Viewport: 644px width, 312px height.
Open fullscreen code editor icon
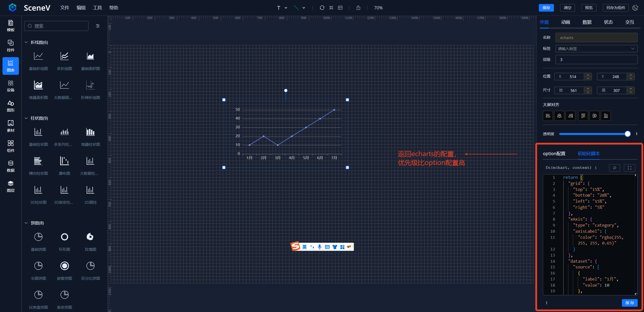click(629, 168)
